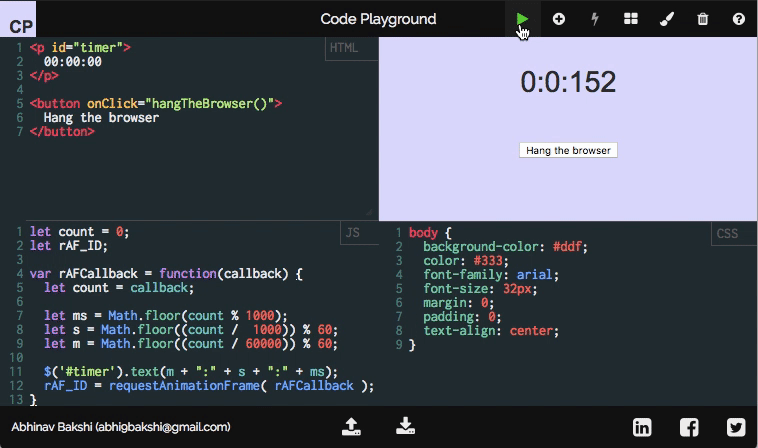The width and height of the screenshot is (758, 448).
Task: Click the CP logo
Action: [18, 20]
